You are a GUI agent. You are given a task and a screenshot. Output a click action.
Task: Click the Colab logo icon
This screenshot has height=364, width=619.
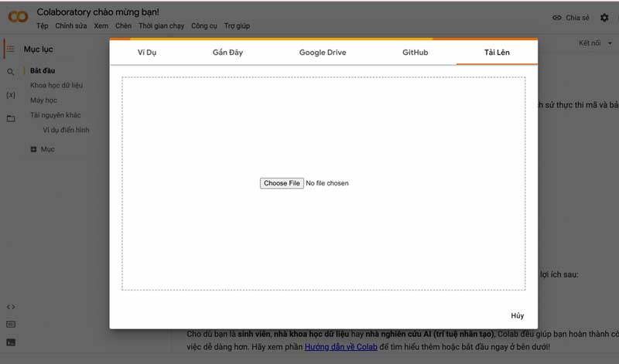(x=17, y=17)
